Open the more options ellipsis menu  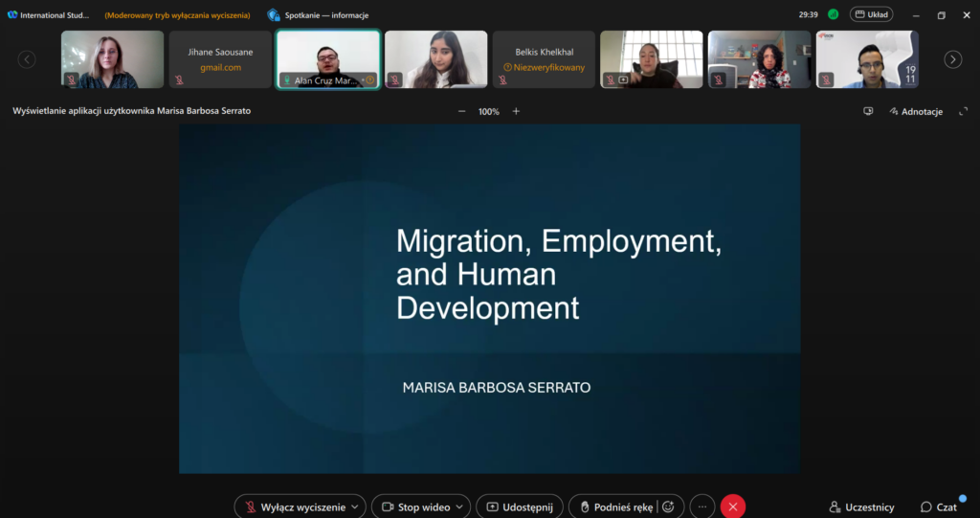click(702, 507)
